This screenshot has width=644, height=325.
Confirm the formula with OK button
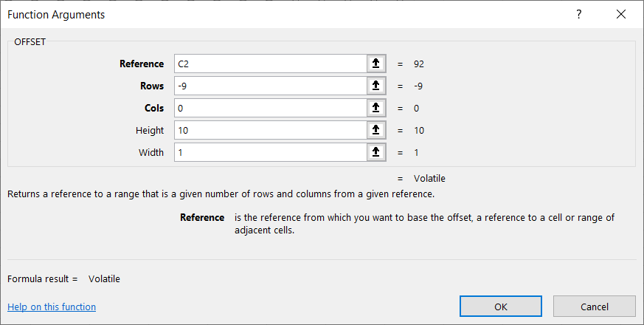click(501, 307)
